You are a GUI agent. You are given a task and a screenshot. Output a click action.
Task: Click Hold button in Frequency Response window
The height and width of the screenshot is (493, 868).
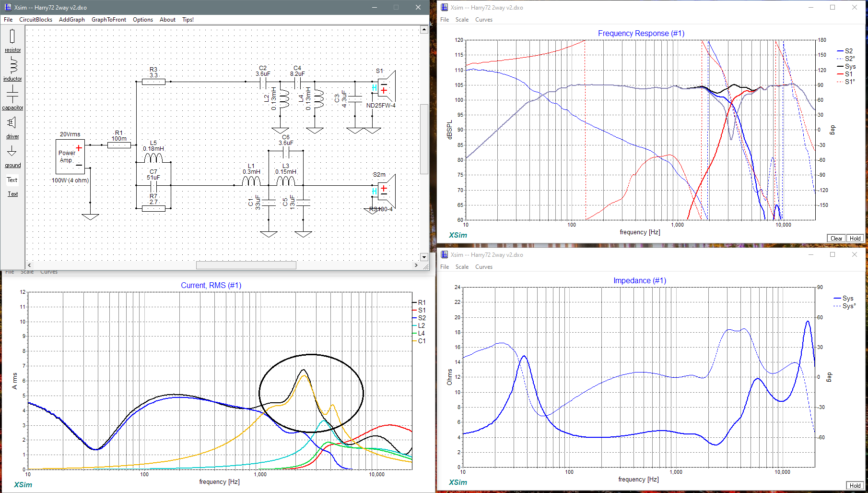point(855,239)
